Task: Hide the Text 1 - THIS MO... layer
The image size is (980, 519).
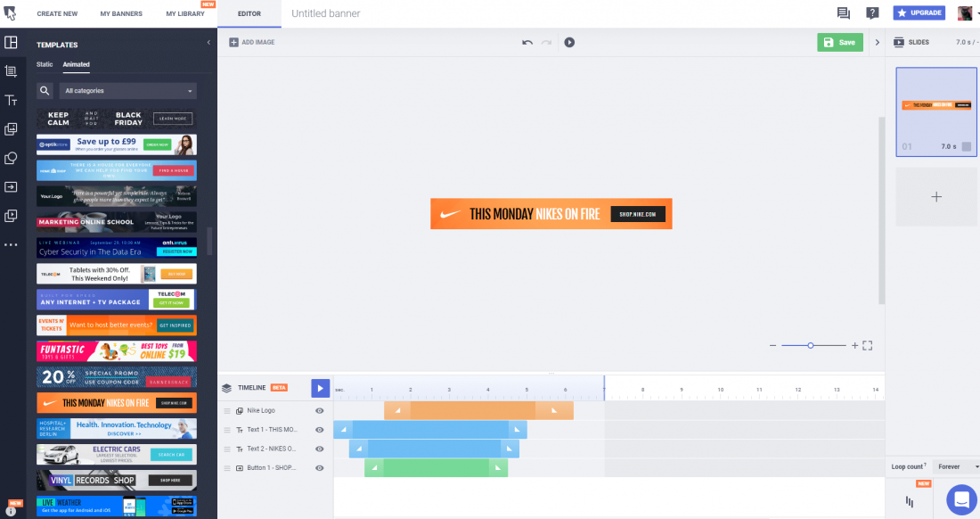Action: (x=319, y=430)
